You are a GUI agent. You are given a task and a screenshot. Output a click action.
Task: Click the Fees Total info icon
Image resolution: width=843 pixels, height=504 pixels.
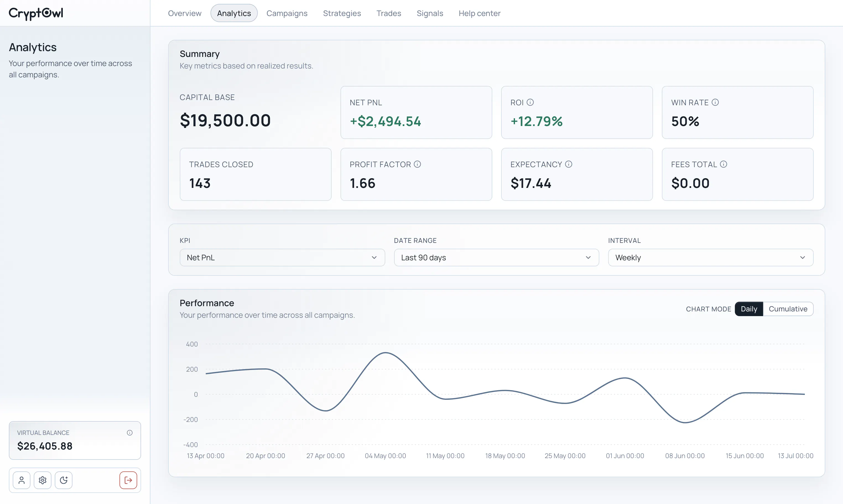(x=723, y=164)
